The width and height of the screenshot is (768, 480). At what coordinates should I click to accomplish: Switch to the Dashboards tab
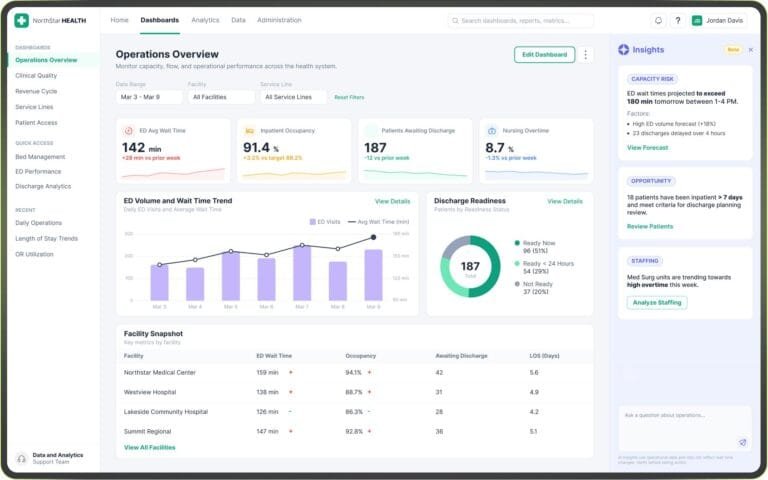(x=160, y=20)
